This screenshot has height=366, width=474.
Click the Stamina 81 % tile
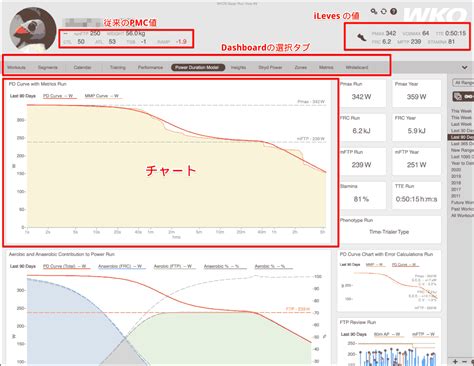[362, 196]
